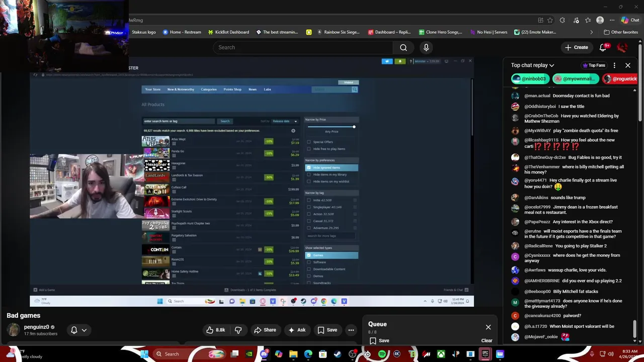Image resolution: width=644 pixels, height=362 pixels.
Task: Open the penguinz0 channel avatar
Action: [x=14, y=330]
